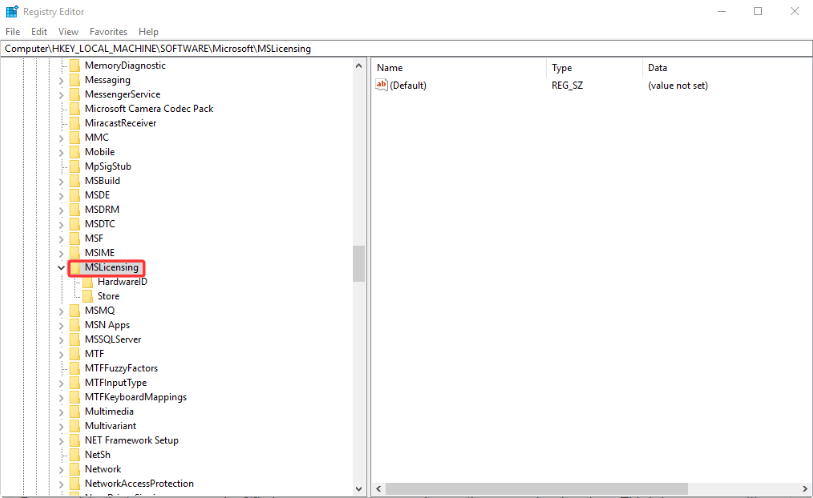Open the File menu

click(x=12, y=32)
